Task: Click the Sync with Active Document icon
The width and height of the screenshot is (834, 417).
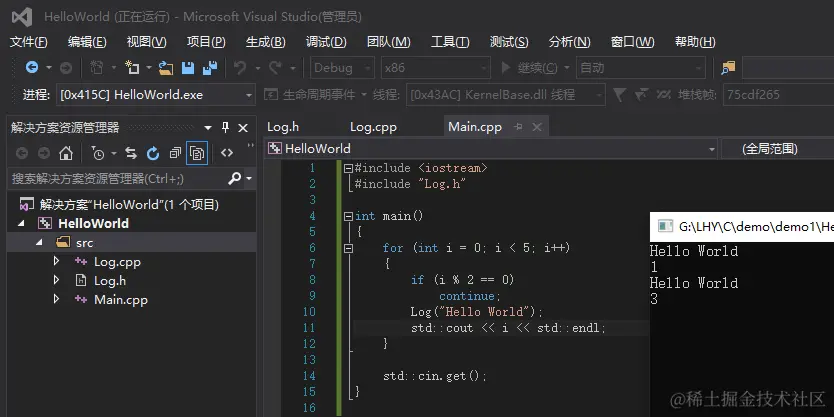Action: [x=131, y=153]
